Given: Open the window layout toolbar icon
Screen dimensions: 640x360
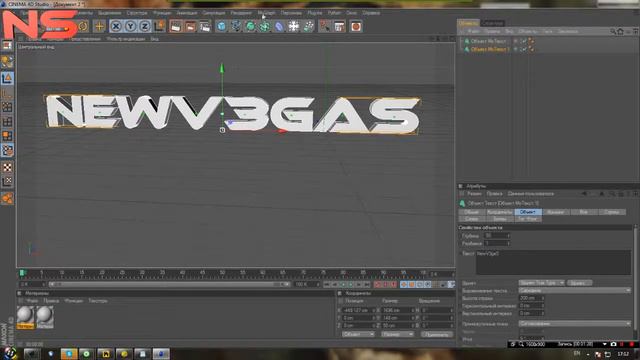Looking at the screenshot, I should pos(339,27).
